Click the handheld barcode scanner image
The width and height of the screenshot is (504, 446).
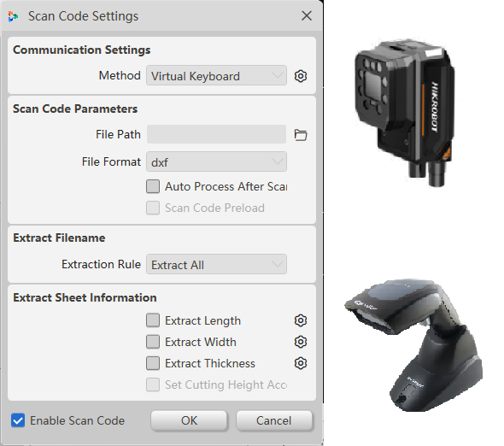click(414, 344)
